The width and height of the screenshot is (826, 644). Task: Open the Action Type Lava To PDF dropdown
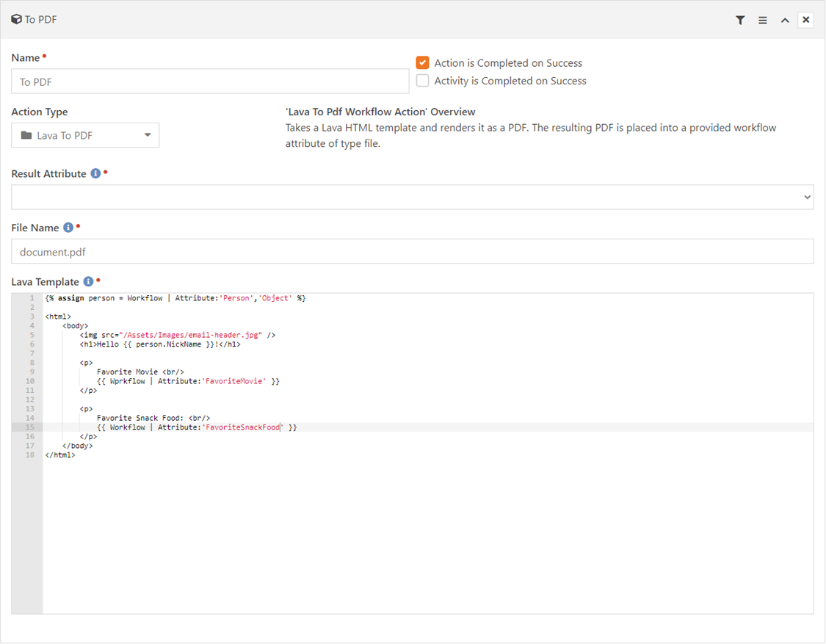click(85, 135)
